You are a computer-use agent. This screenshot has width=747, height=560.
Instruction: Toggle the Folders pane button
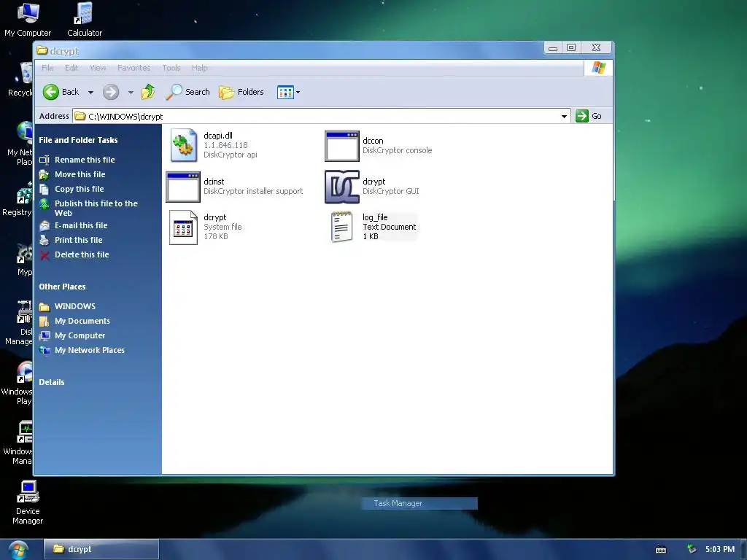(241, 92)
